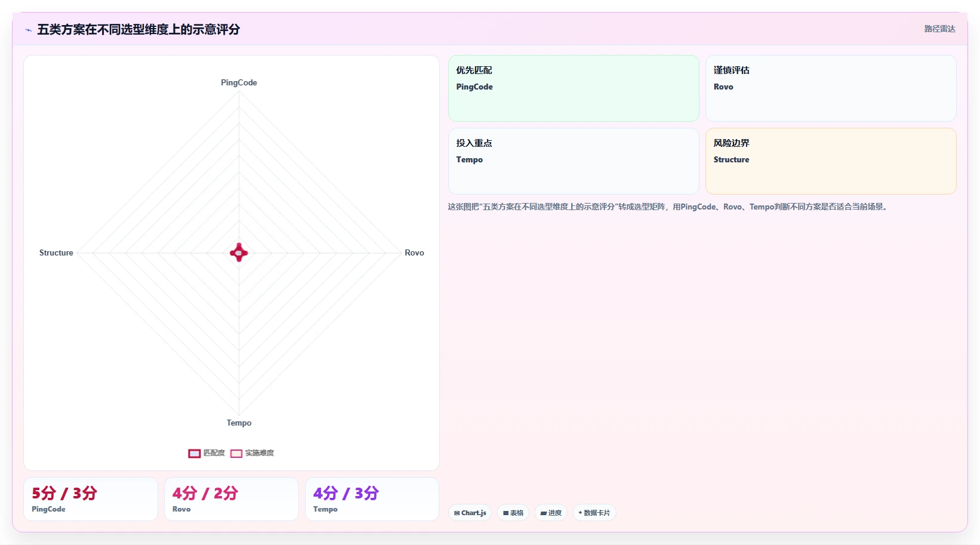Select the 5分 / 3分 PingCode score card
Image resolution: width=980 pixels, height=545 pixels.
[91, 499]
